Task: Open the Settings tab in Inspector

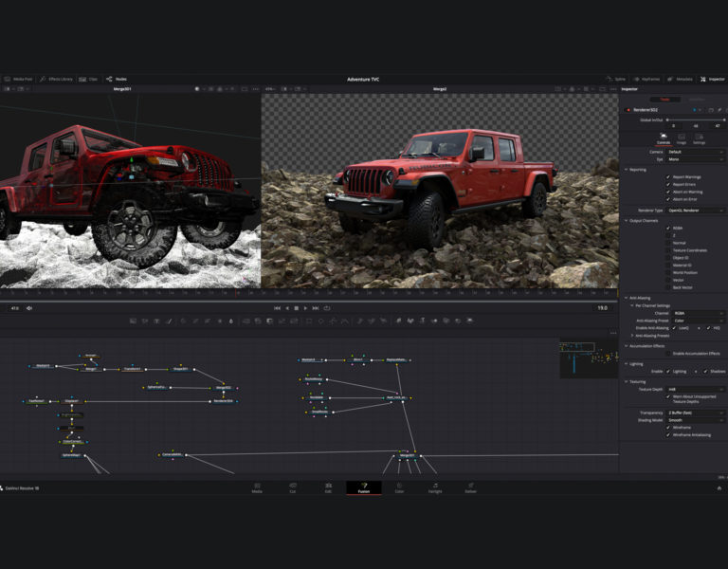Action: [699, 138]
